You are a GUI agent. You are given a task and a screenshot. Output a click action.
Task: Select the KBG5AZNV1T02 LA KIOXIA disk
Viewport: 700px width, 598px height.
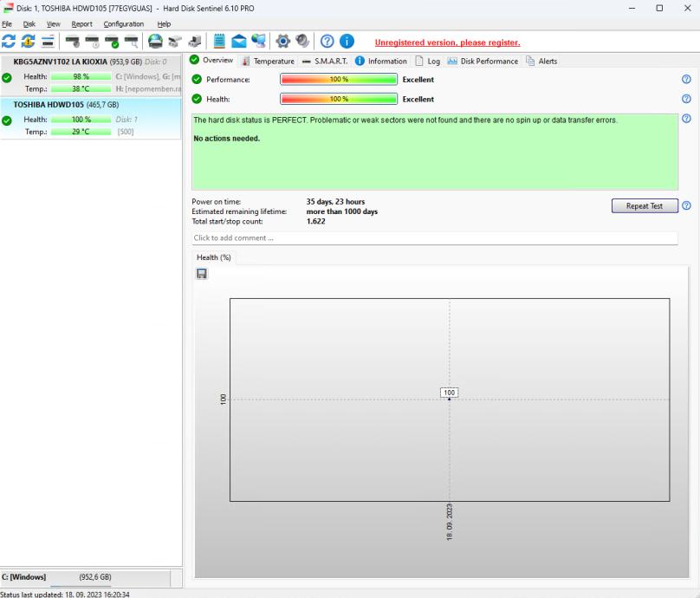pyautogui.click(x=91, y=75)
